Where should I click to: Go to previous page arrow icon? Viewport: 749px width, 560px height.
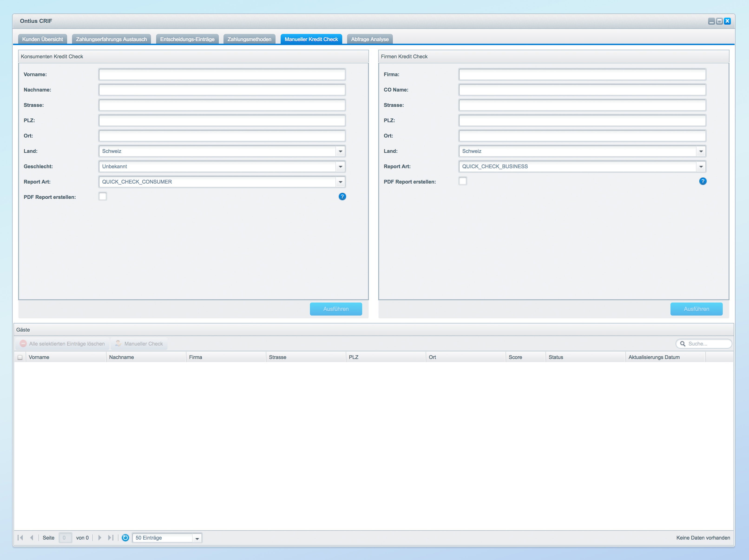point(32,538)
